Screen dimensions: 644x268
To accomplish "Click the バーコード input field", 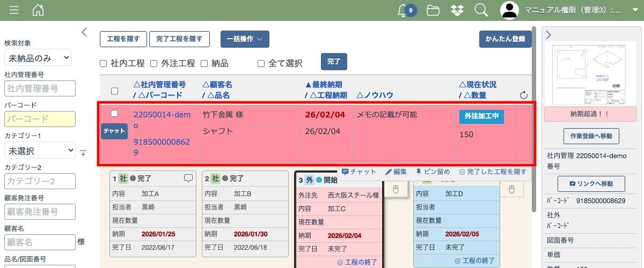I will pos(40,119).
